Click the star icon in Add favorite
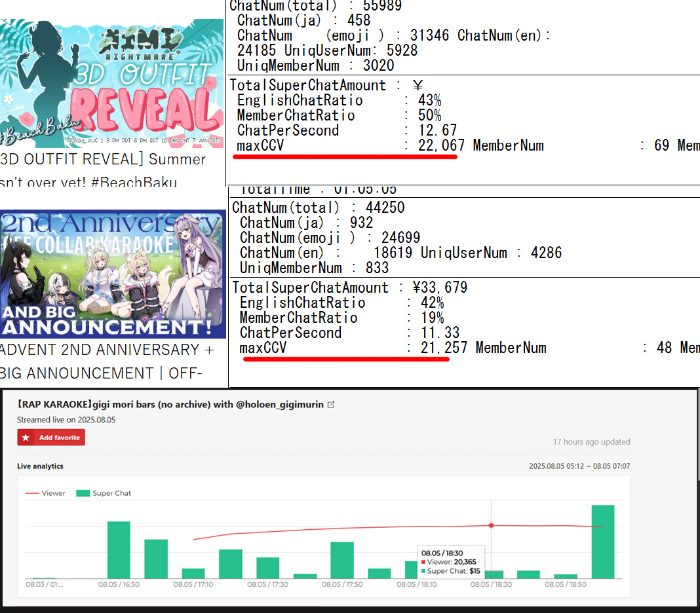The image size is (700, 613). (x=26, y=437)
